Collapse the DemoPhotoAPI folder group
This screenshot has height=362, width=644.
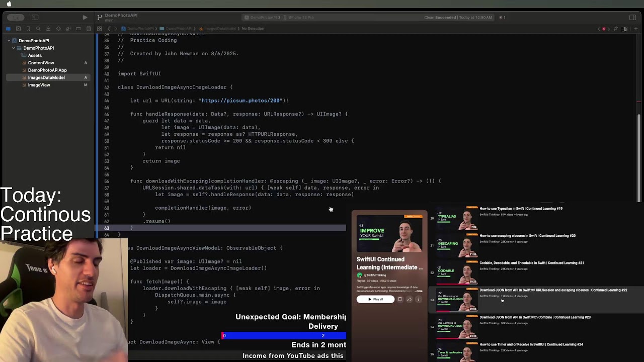click(14, 48)
